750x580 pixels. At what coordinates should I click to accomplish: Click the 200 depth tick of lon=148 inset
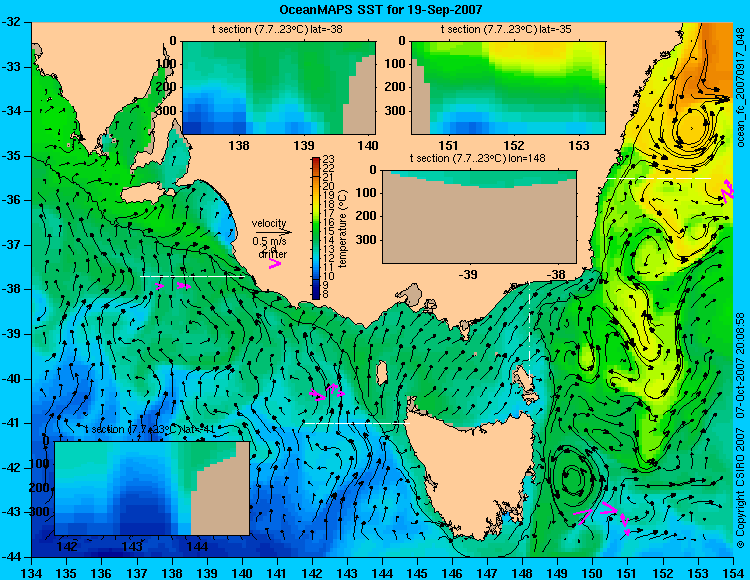(x=367, y=216)
